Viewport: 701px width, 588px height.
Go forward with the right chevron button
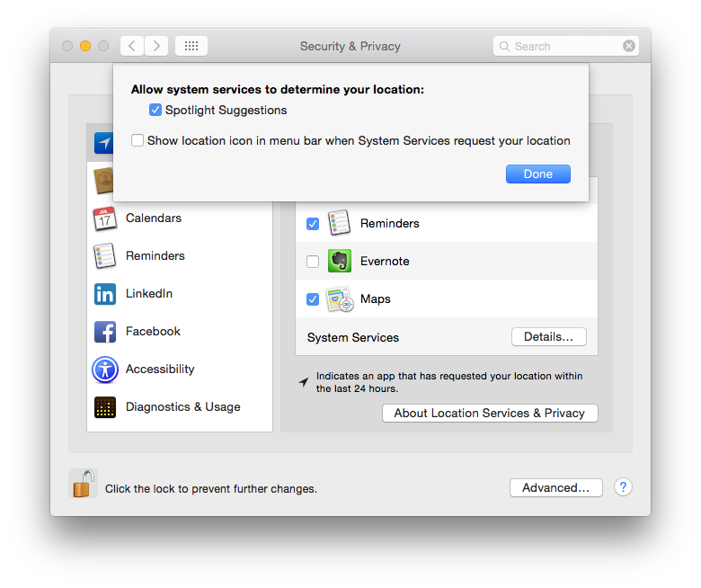click(x=156, y=46)
